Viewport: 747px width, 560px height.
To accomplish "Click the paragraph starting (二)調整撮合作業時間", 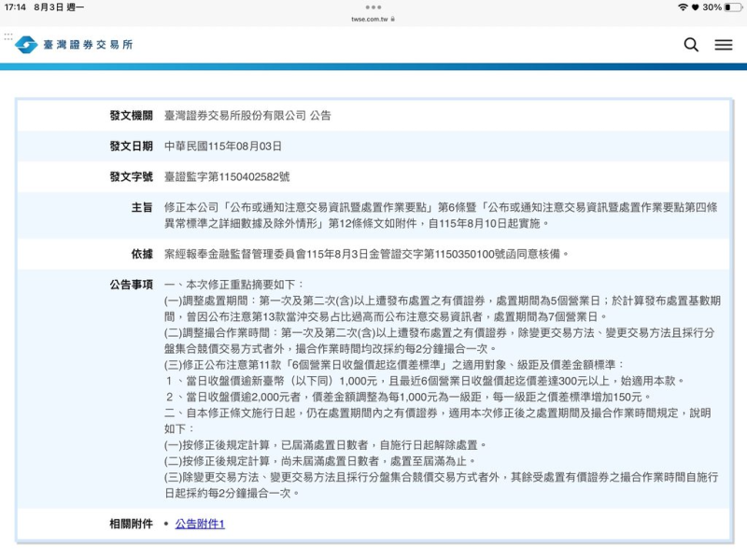I will coord(439,341).
